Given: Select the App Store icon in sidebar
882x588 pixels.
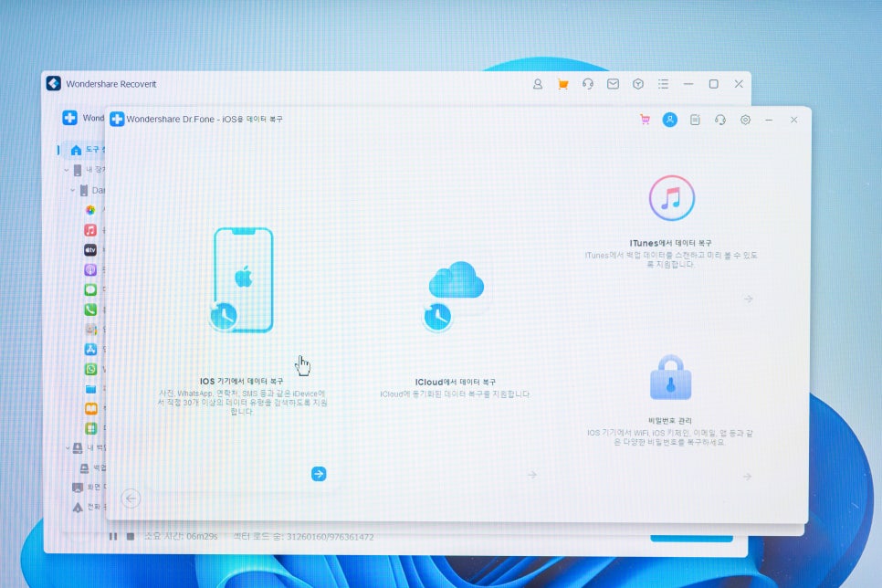Looking at the screenshot, I should 90,349.
